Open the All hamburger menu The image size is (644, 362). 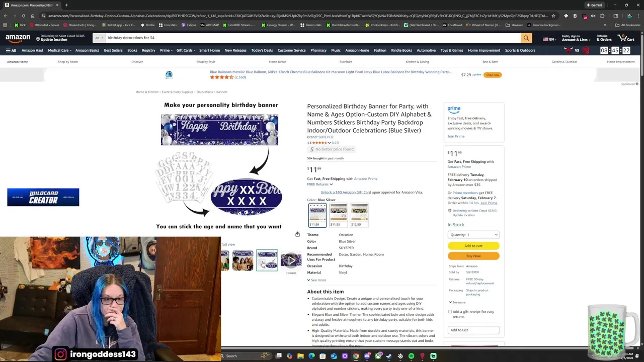[x=11, y=50]
